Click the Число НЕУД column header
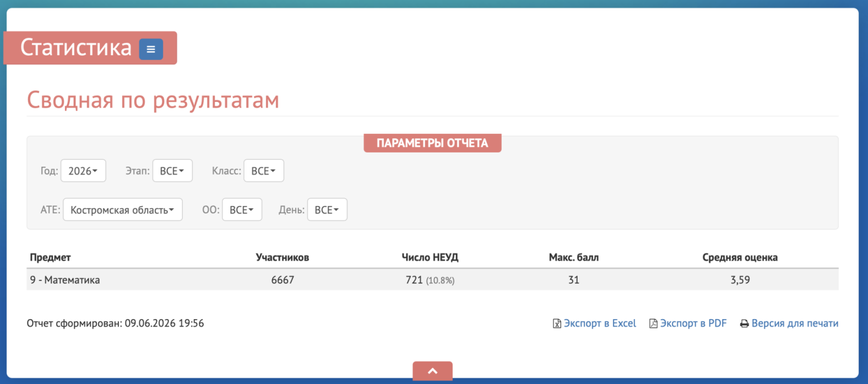The image size is (868, 384). tap(430, 257)
